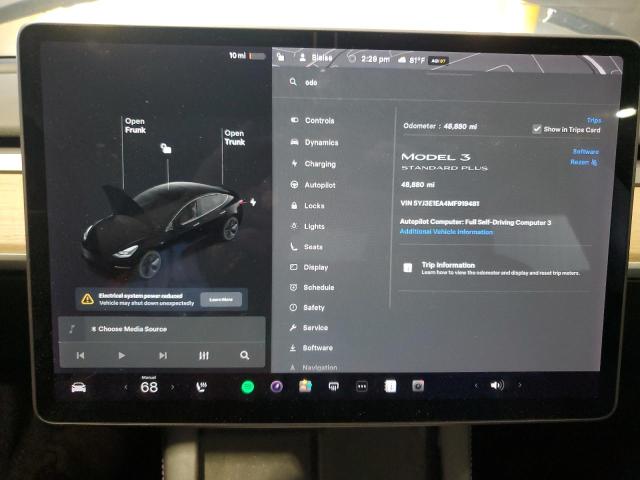Increase cabin temperature with right arrow
The height and width of the screenshot is (480, 640).
(172, 387)
